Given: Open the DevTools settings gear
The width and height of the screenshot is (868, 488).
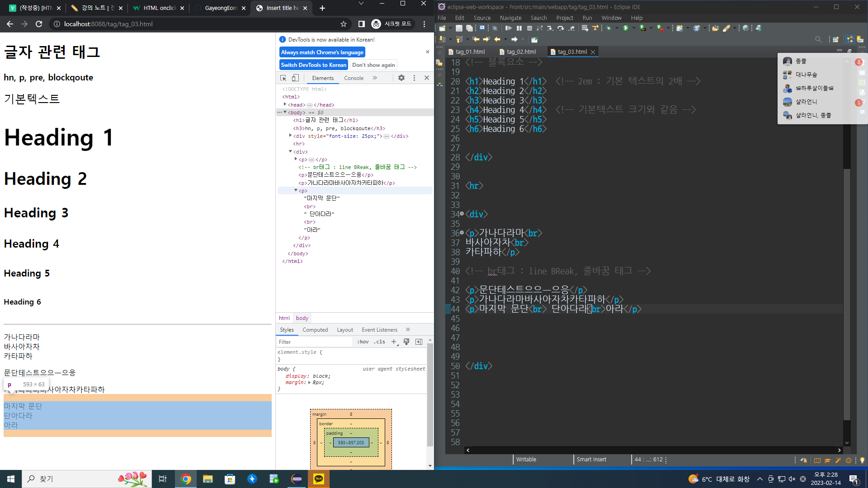Looking at the screenshot, I should [x=401, y=78].
